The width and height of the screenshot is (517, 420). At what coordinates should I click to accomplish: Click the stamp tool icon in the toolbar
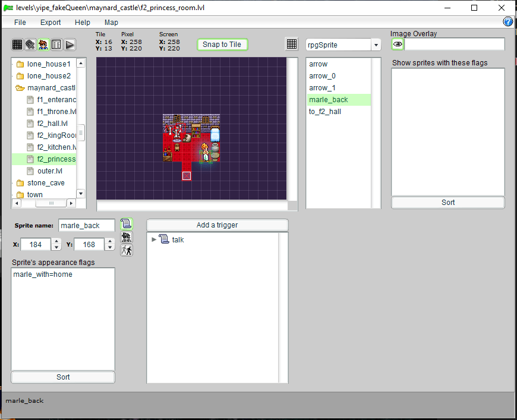[x=30, y=45]
